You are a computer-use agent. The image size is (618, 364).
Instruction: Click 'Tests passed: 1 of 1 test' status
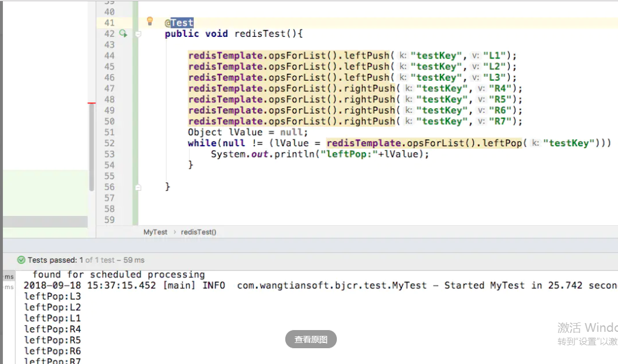71,260
